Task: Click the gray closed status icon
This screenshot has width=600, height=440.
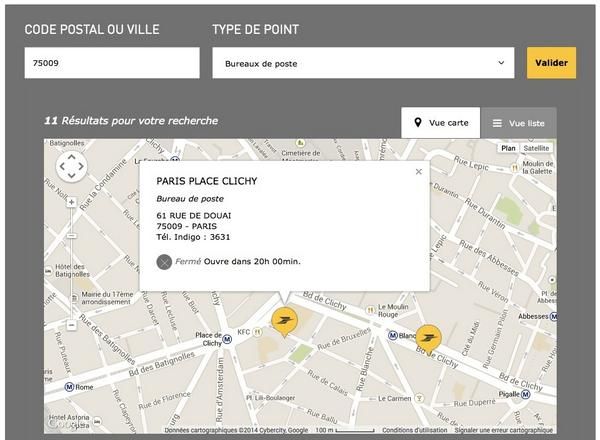Action: coord(164,262)
